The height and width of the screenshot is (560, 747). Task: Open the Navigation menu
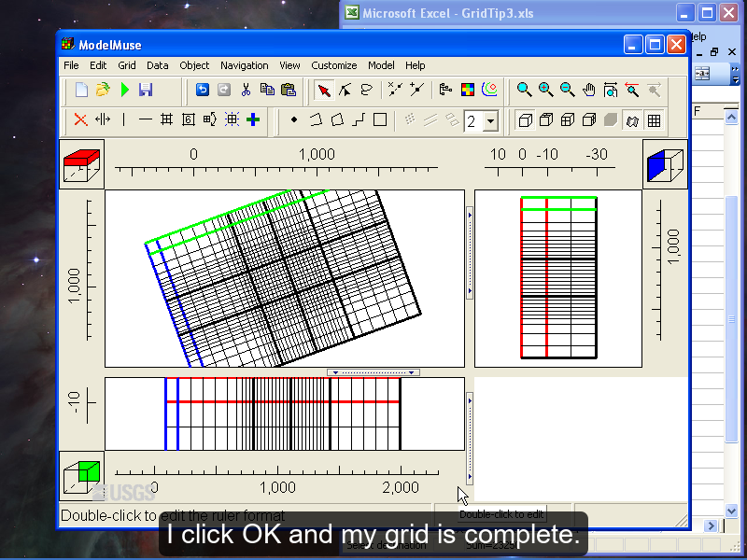[x=244, y=65]
